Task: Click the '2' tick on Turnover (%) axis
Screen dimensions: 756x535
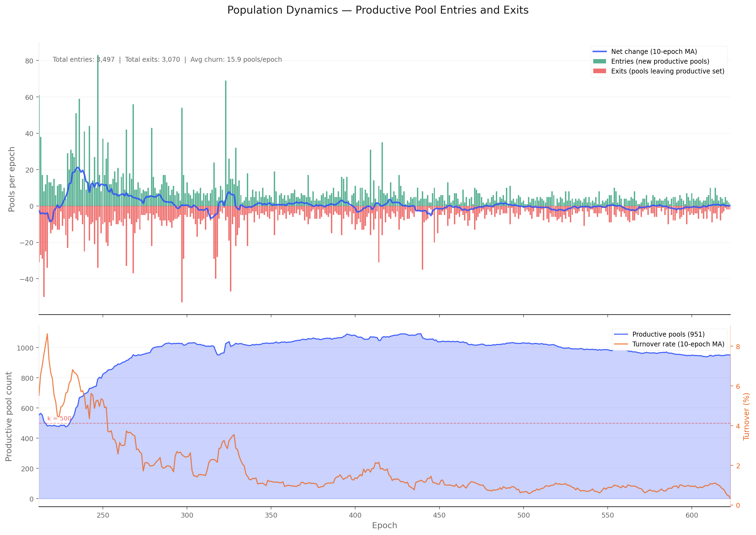Action: pos(738,466)
